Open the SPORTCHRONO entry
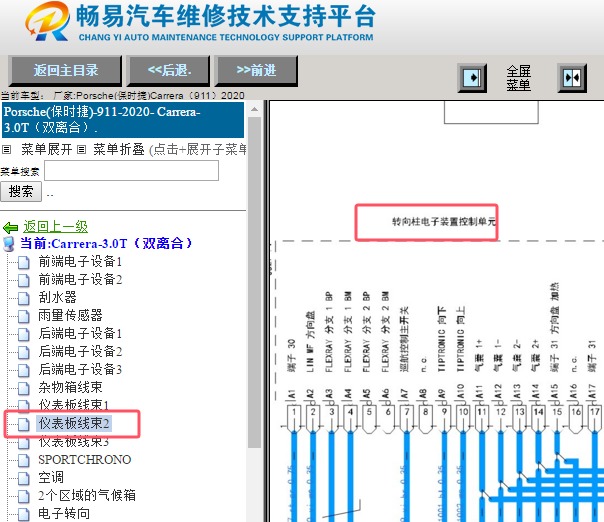604x522 pixels. [85, 460]
